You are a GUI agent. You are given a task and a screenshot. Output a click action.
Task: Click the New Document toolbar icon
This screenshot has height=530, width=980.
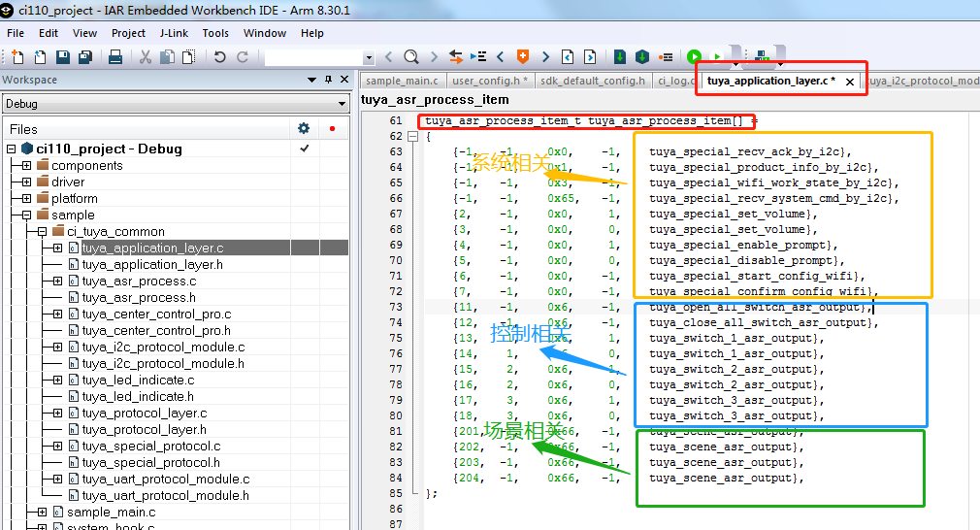point(17,57)
